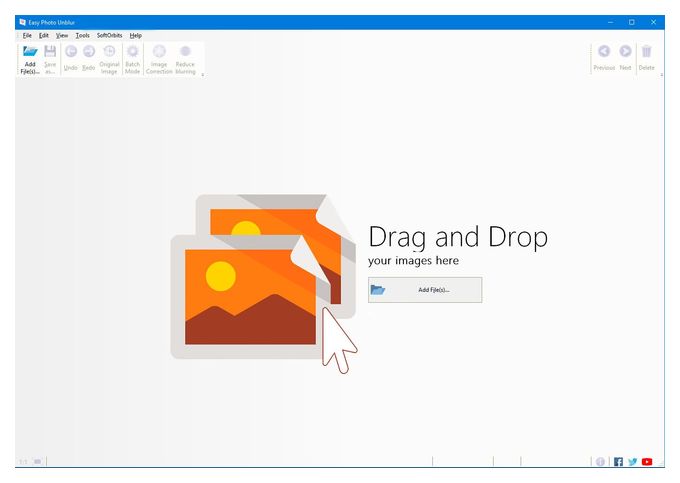Maximize the Easy Photo Unblur window

(x=632, y=22)
